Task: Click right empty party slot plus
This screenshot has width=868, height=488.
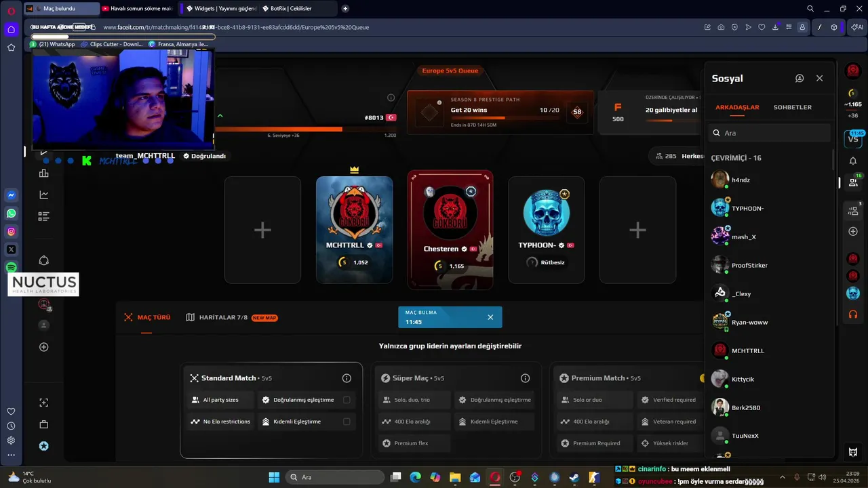Action: 637,230
